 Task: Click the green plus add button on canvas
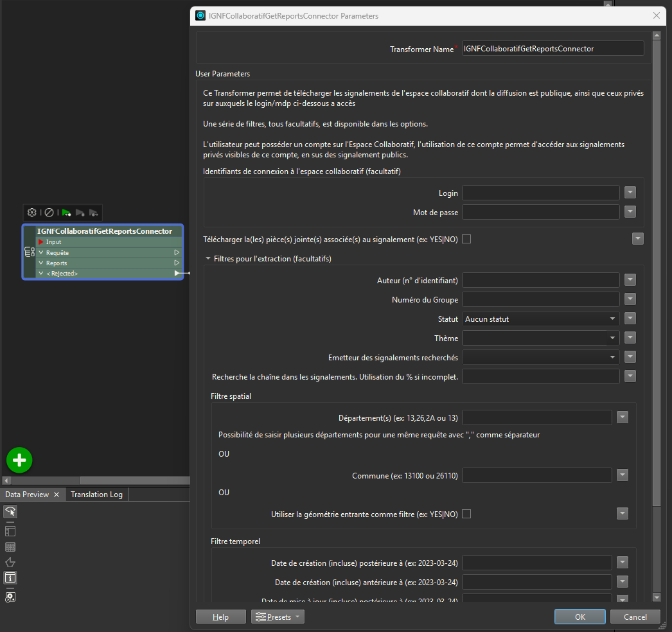click(x=19, y=460)
